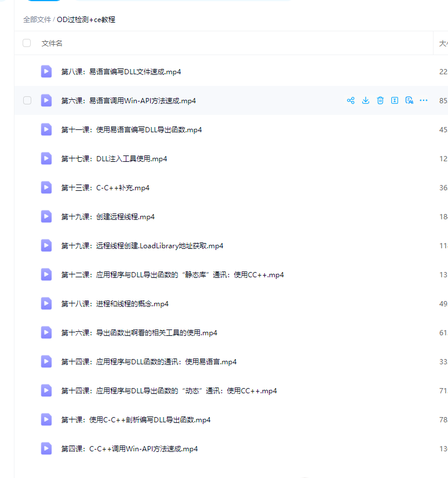448x478 pixels.
Task: Click video icon of 使用易语言.mp4 第十四课
Action: point(46,361)
